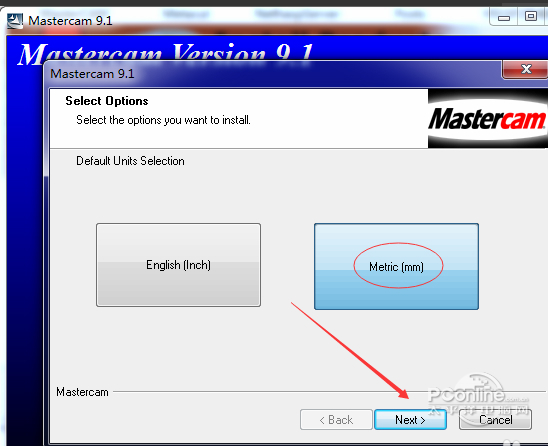Click the Next button
The width and height of the screenshot is (548, 446).
point(410,419)
